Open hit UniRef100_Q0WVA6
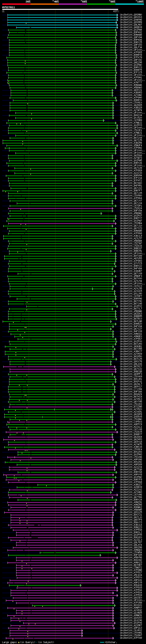This screenshot has width=146, height=644. click(131, 20)
